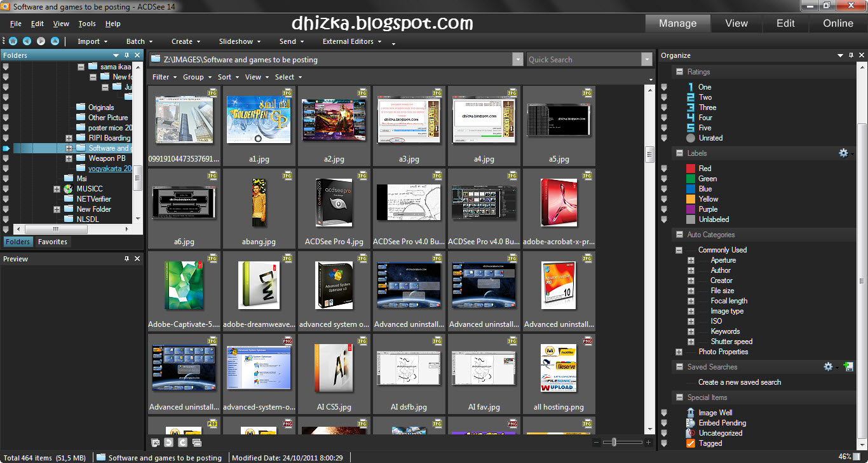
Task: Open the path address bar dropdown arrow
Action: pos(517,59)
